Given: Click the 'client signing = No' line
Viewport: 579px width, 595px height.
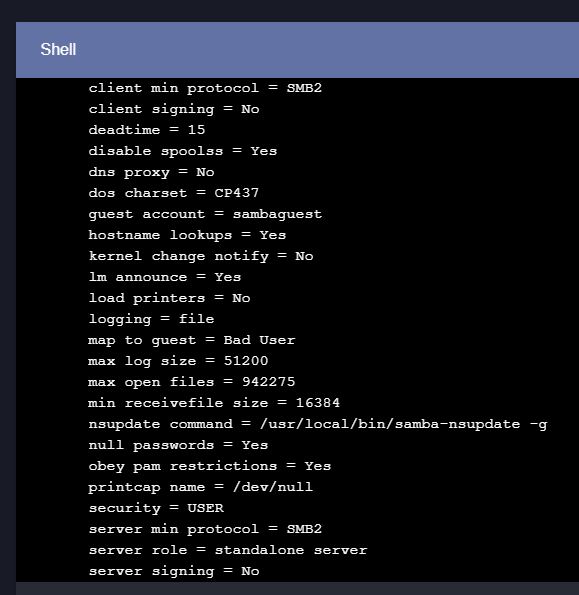Looking at the screenshot, I should (174, 110).
